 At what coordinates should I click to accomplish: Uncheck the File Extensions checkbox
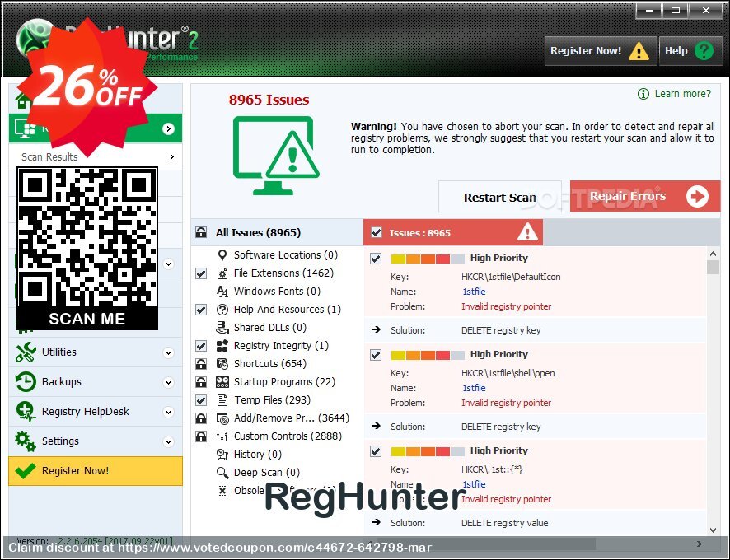point(201,273)
